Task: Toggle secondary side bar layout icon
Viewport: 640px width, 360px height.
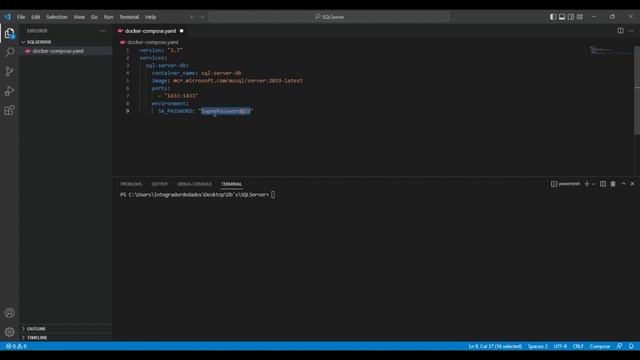Action: coord(571,17)
